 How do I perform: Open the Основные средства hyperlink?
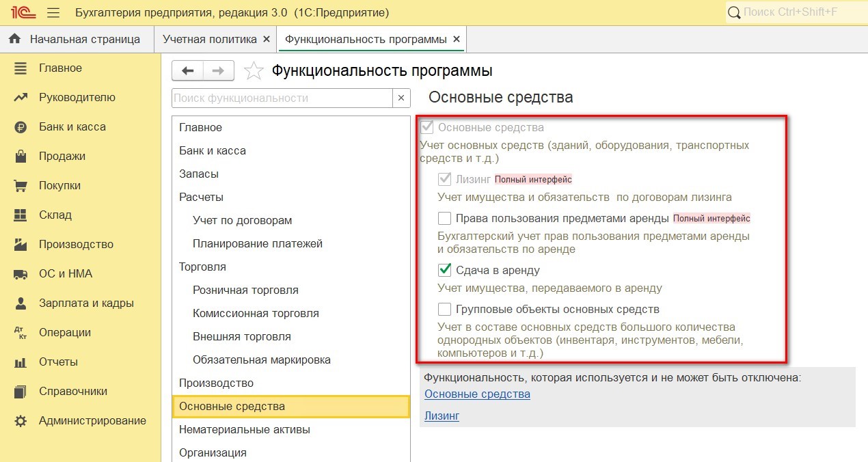tap(477, 394)
